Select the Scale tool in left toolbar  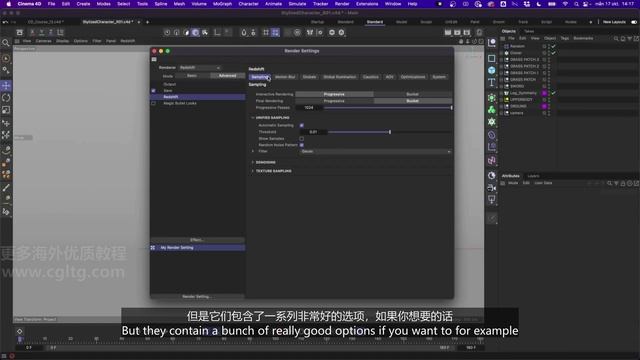(6, 110)
